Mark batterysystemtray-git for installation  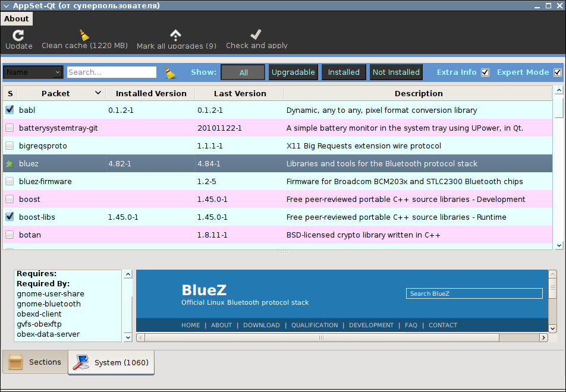click(10, 128)
